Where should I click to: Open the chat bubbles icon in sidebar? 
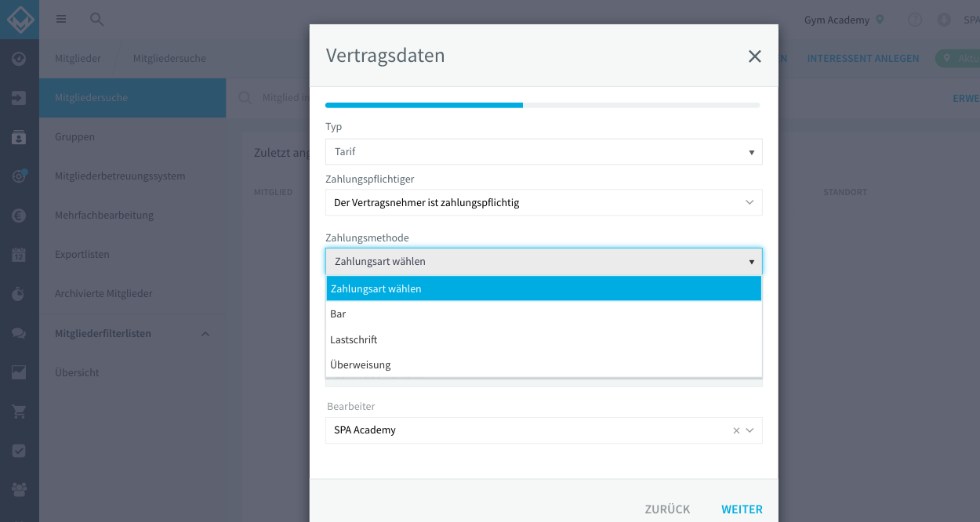click(x=19, y=333)
